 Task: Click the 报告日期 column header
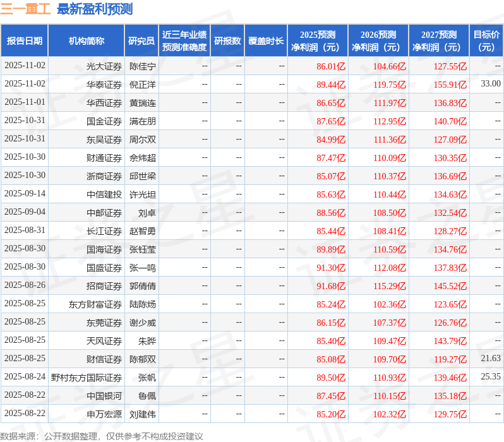pos(25,41)
